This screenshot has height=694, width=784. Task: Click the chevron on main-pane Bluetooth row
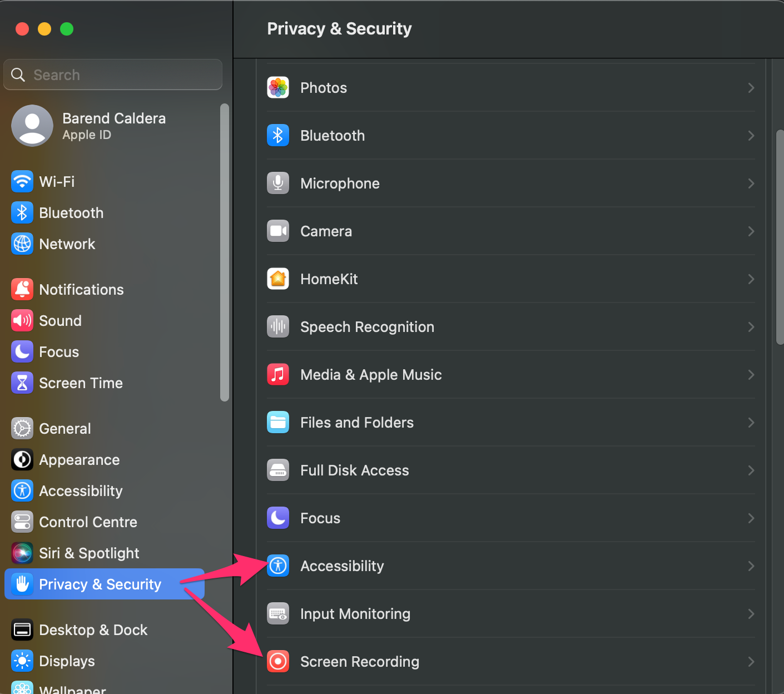pyautogui.click(x=751, y=136)
